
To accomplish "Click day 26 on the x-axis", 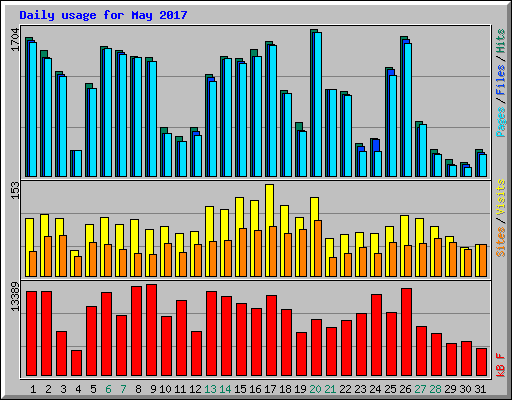I will click(405, 389).
